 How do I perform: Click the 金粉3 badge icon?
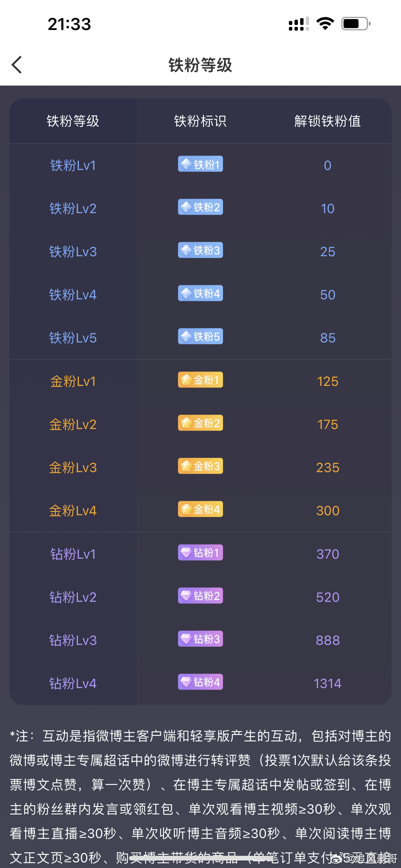200,466
